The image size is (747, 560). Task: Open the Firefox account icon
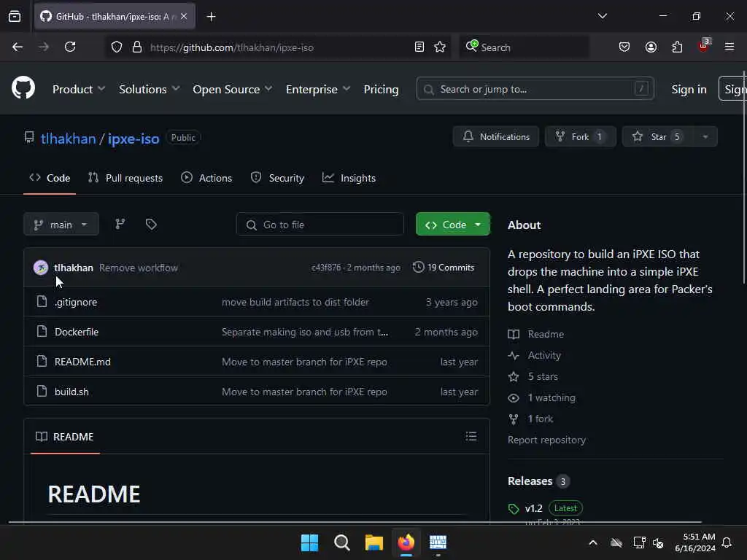(x=651, y=47)
